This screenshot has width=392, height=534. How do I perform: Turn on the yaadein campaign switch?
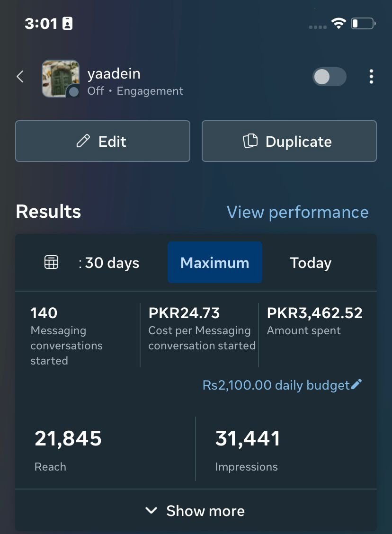(x=329, y=77)
